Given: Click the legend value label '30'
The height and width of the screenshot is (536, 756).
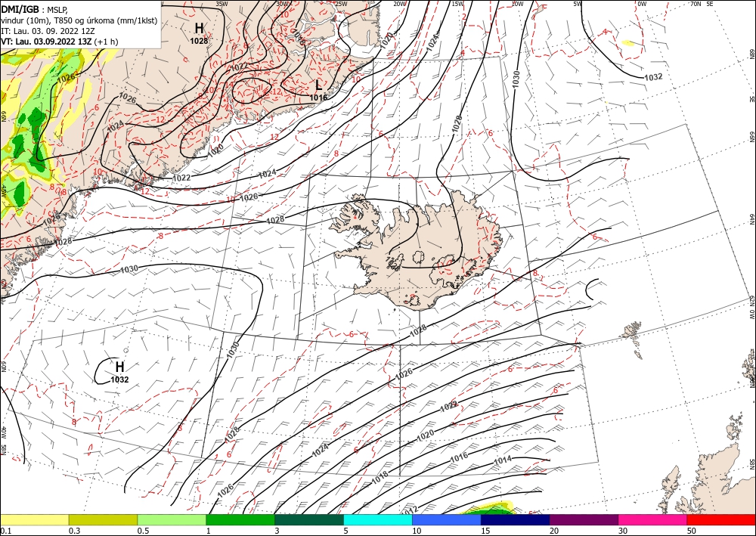Looking at the screenshot, I should [x=623, y=531].
